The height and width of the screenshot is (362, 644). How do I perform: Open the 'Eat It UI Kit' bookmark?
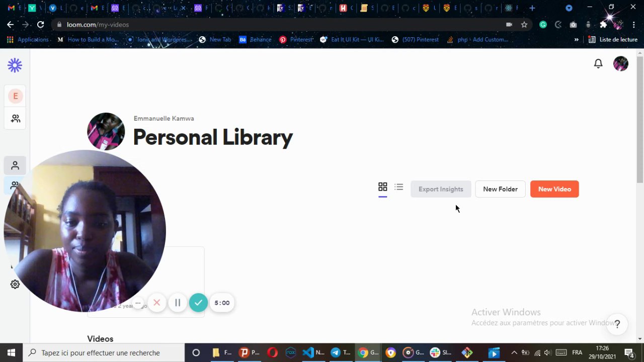click(352, 39)
